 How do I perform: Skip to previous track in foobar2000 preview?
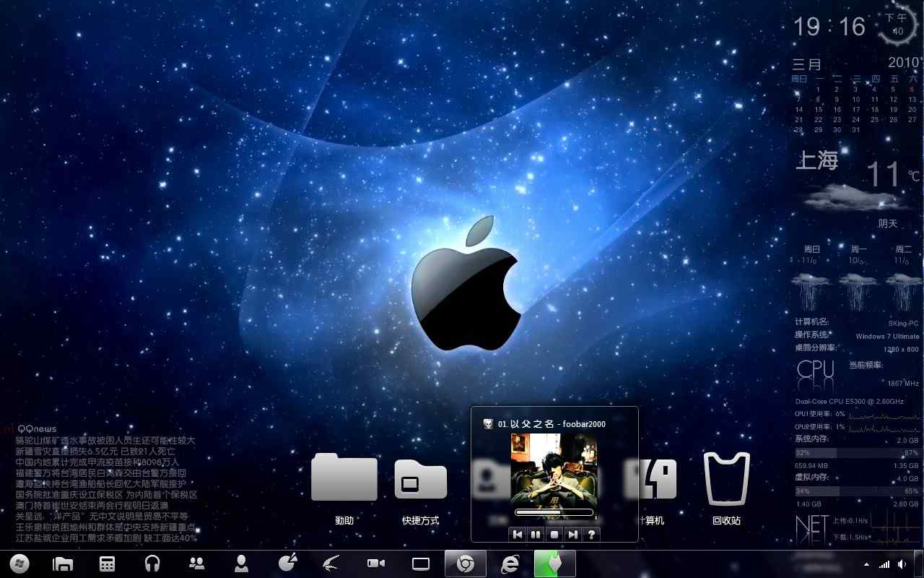coord(517,535)
